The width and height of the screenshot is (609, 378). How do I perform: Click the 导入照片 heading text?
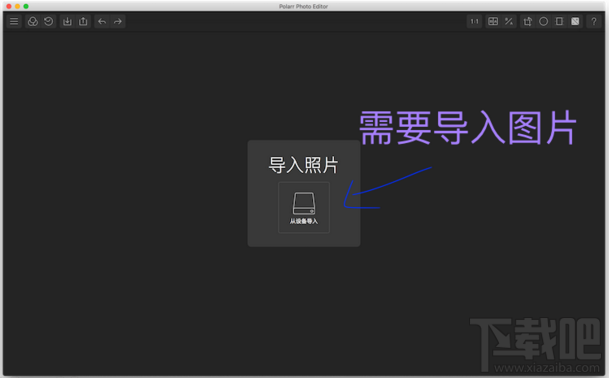[303, 165]
